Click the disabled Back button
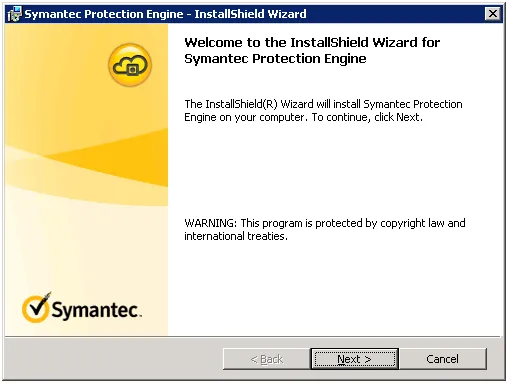 click(x=266, y=359)
